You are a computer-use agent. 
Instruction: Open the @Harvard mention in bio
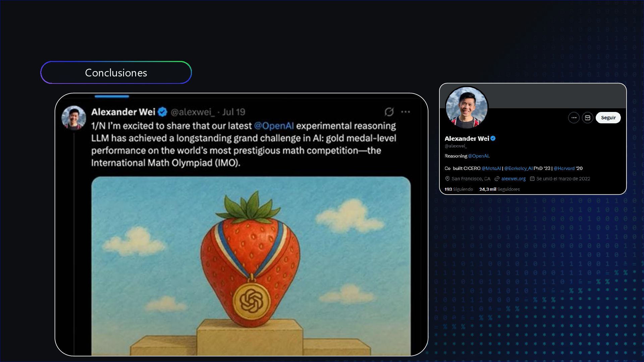pyautogui.click(x=564, y=168)
